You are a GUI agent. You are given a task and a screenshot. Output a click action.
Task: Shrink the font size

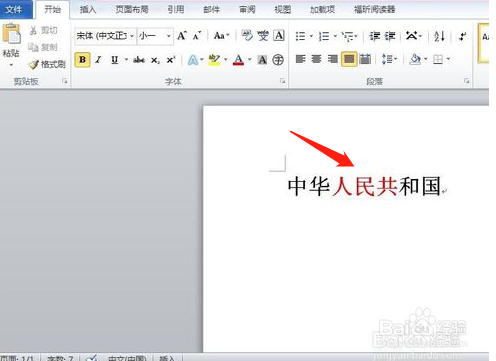197,36
